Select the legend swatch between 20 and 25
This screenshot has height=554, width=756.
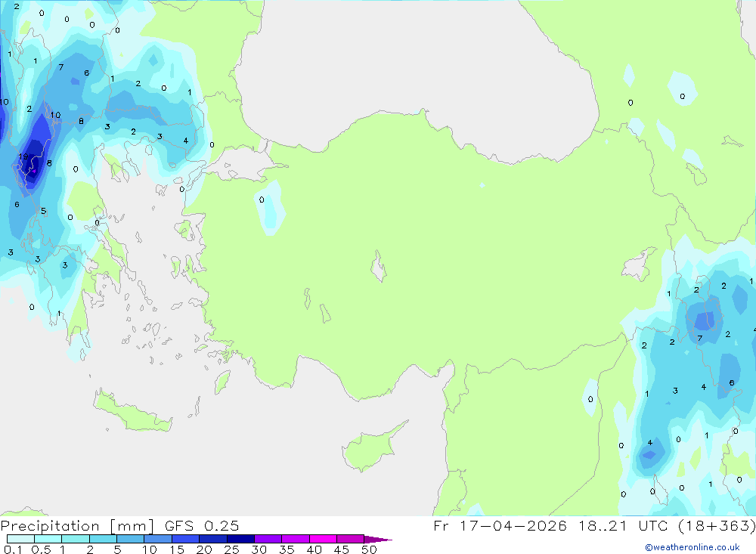[x=213, y=539]
